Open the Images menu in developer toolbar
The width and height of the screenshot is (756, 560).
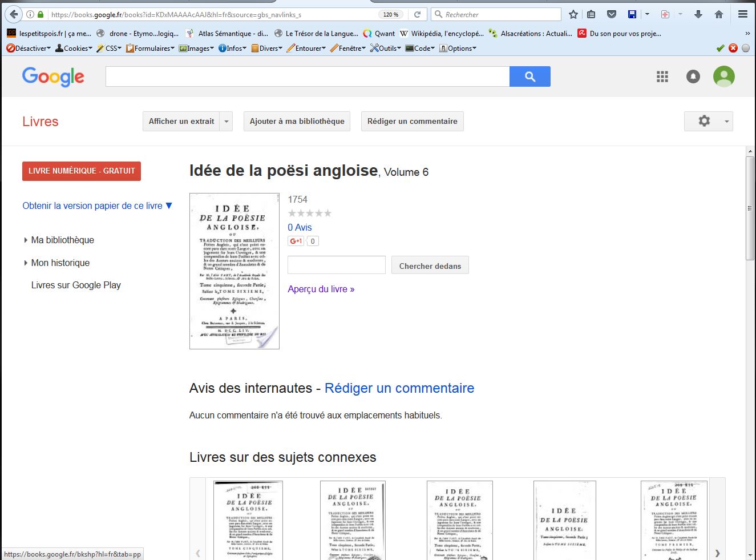(x=196, y=49)
